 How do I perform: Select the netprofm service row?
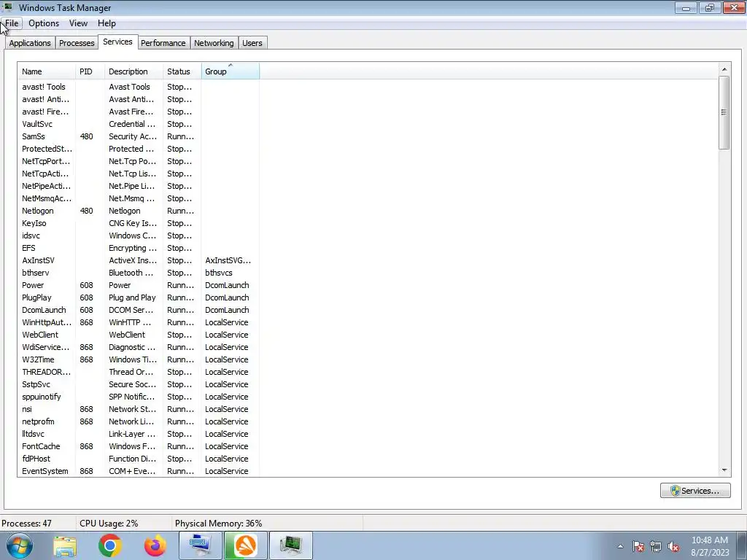point(138,421)
